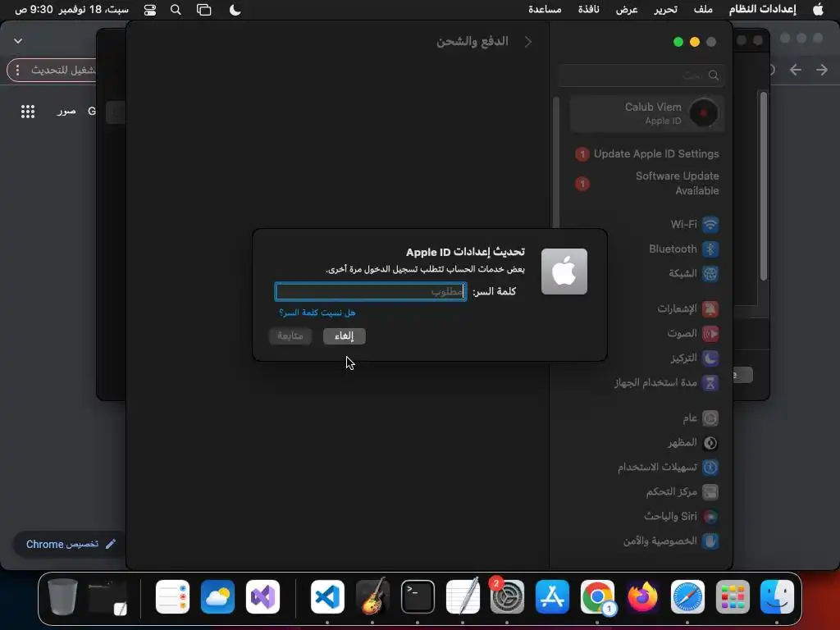The image size is (840, 630).
Task: Open Calub Viem Apple ID profile
Action: pos(647,113)
